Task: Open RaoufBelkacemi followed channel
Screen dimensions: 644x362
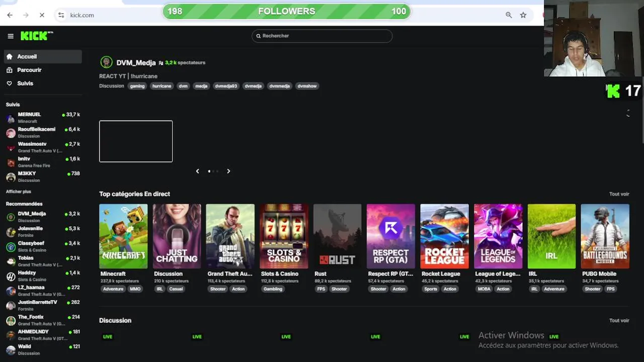Action: (x=43, y=132)
